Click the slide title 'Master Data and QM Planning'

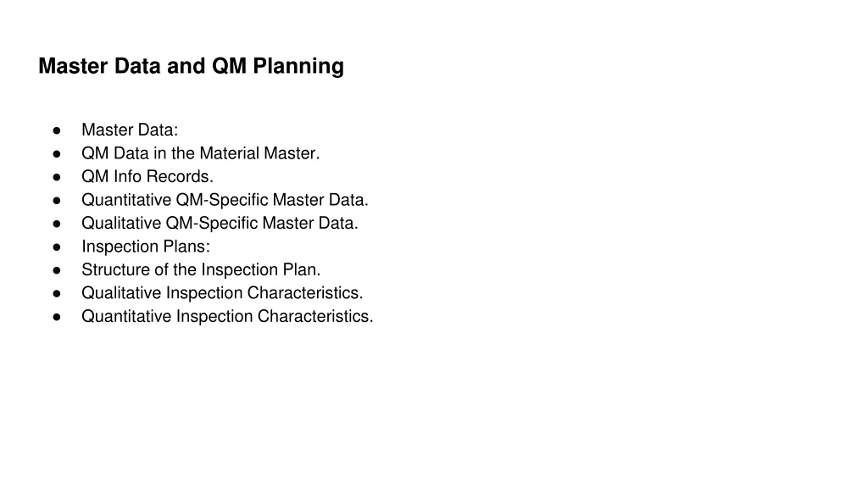(x=191, y=66)
